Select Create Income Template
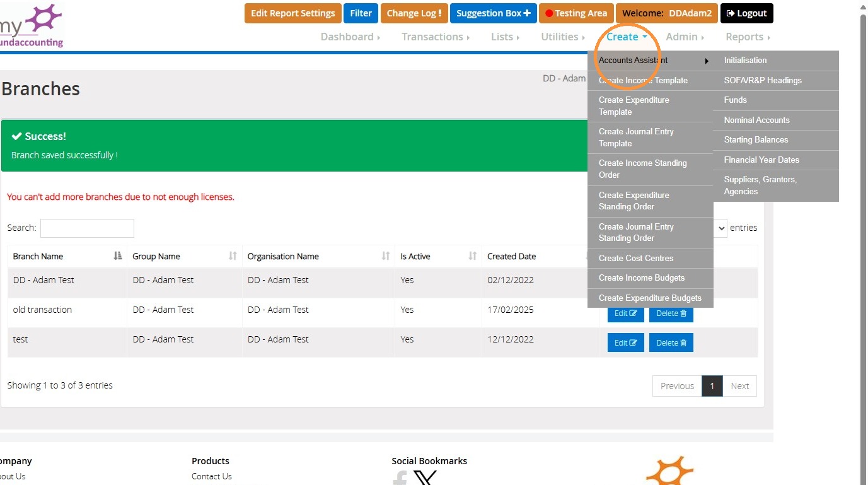 [x=650, y=80]
